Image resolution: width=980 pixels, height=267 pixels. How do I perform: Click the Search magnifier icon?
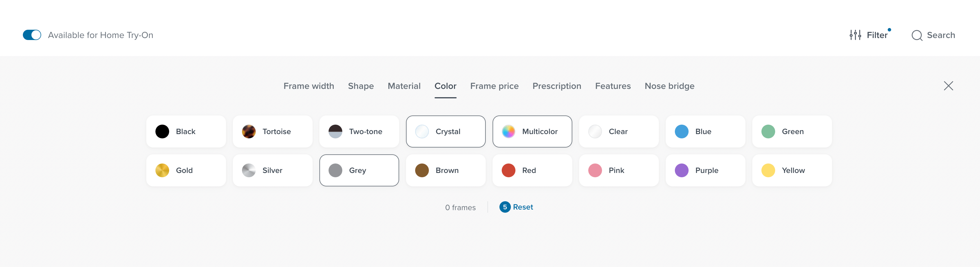(x=917, y=35)
